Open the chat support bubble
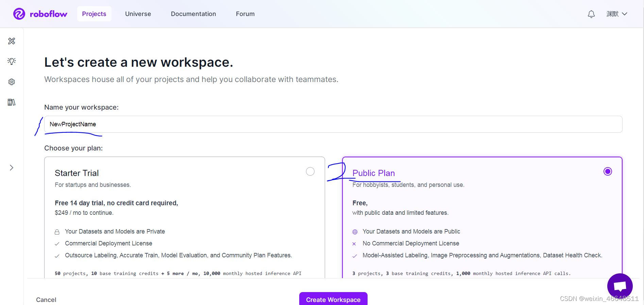The width and height of the screenshot is (644, 305). click(620, 286)
